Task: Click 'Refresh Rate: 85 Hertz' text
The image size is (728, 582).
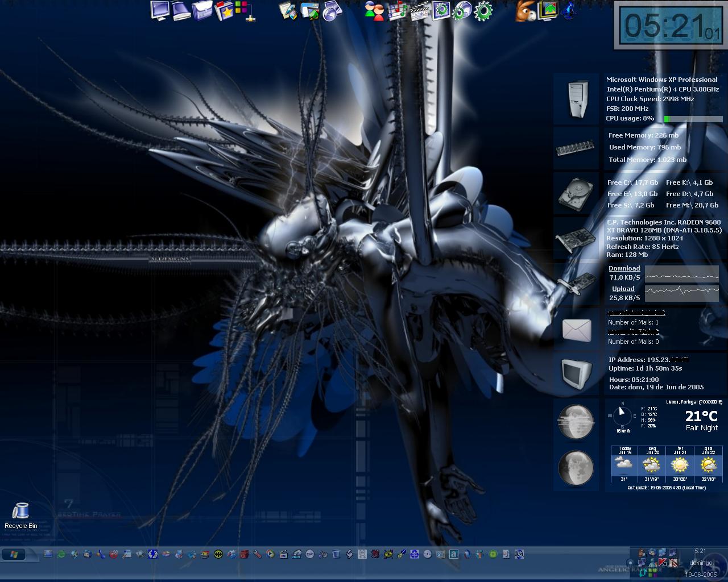Action: (643, 247)
